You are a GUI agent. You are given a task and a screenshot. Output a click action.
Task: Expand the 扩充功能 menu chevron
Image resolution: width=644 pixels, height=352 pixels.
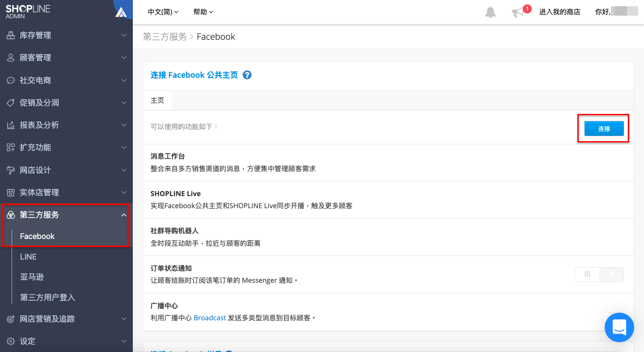pyautogui.click(x=124, y=147)
